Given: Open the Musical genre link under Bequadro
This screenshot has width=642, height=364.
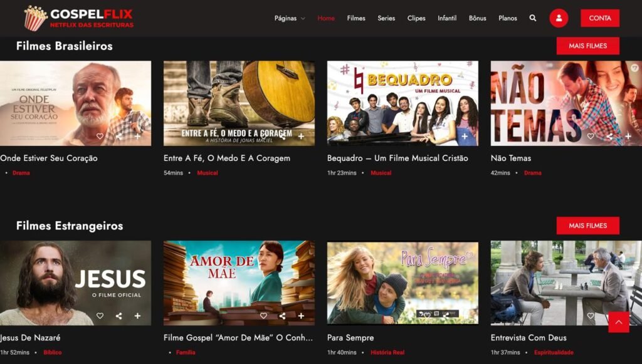Looking at the screenshot, I should coord(381,173).
